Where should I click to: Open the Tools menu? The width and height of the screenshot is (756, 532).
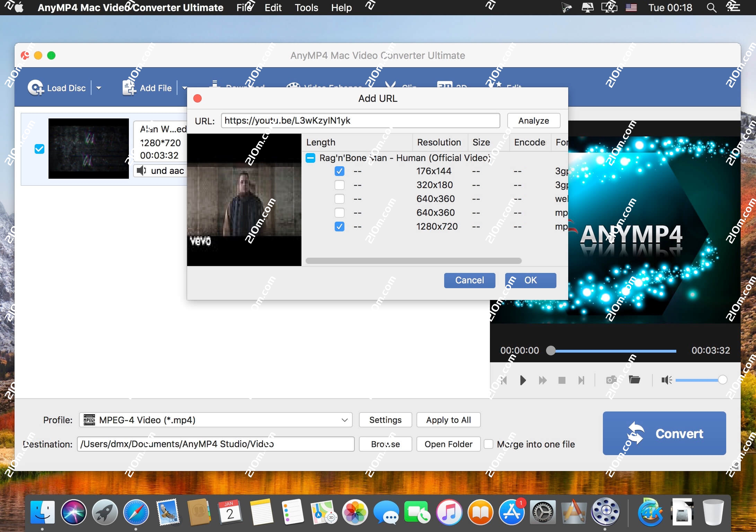pos(306,8)
